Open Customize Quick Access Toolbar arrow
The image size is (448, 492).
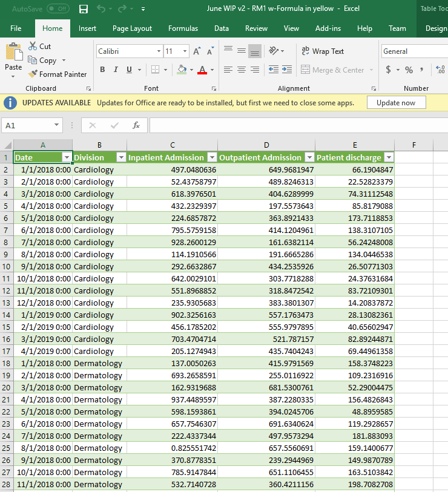[143, 9]
